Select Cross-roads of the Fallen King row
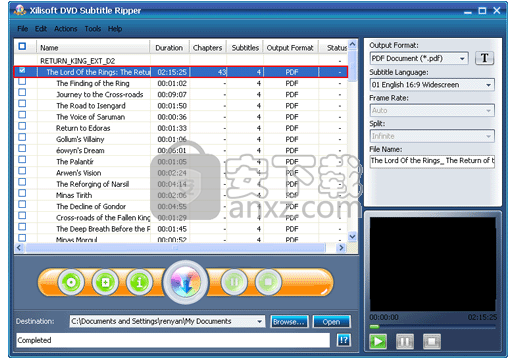The width and height of the screenshot is (517, 364). tap(181, 218)
